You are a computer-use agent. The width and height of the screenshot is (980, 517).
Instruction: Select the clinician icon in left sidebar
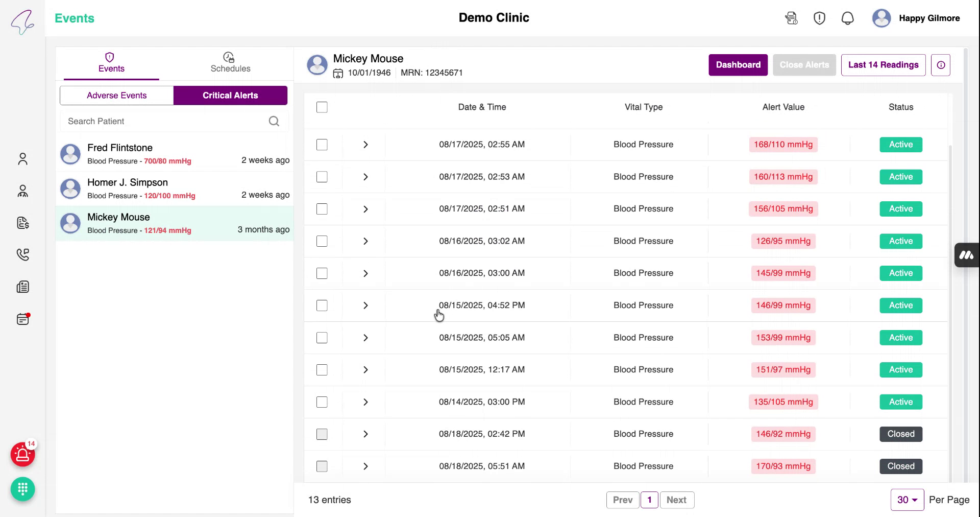22,191
